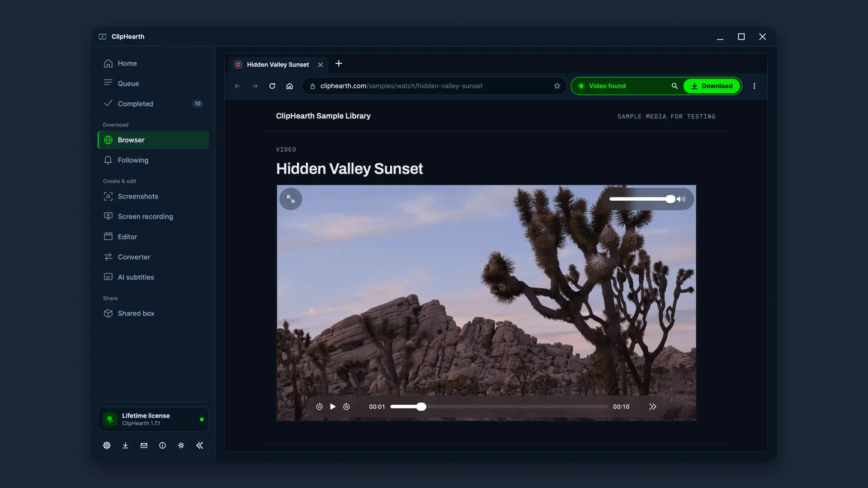Screen dimensions: 868x488
Task: Open the Editor tool
Action: (153, 237)
